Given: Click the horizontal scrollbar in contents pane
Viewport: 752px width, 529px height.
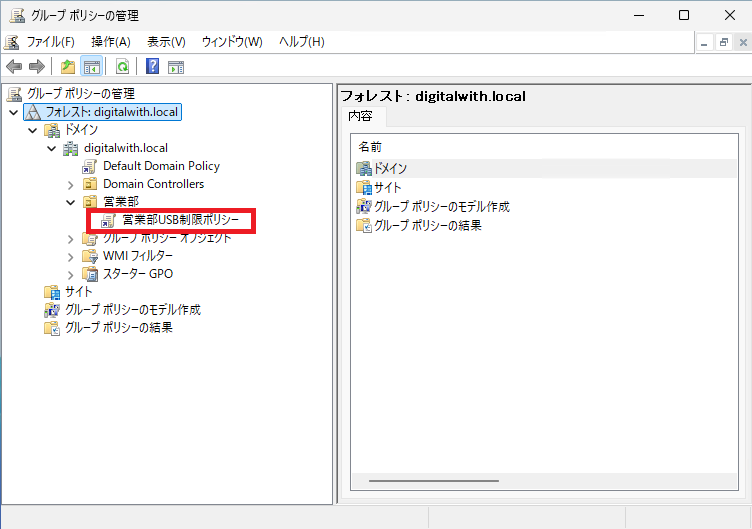Looking at the screenshot, I should (x=434, y=481).
